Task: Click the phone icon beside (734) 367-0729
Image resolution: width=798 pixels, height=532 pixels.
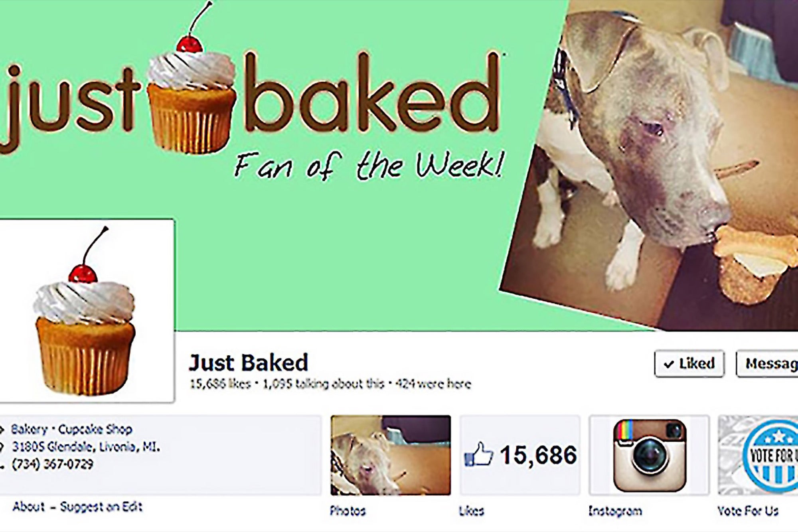Action: click(2, 465)
